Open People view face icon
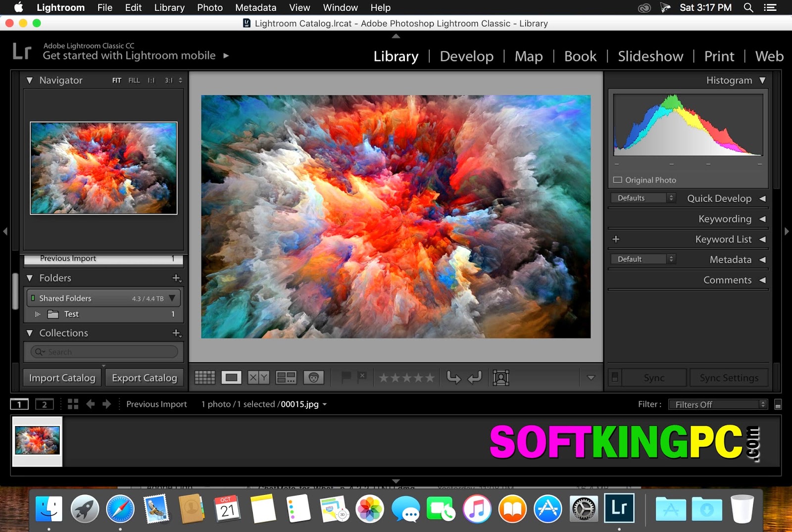Image resolution: width=792 pixels, height=532 pixels. [313, 378]
